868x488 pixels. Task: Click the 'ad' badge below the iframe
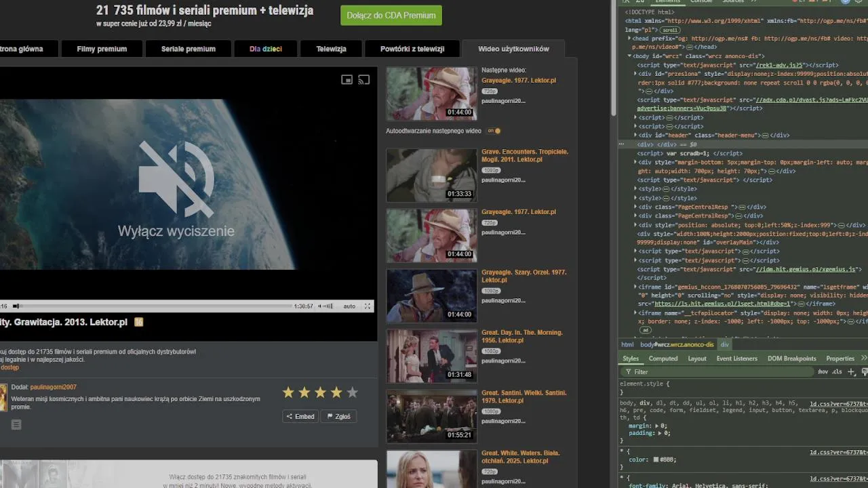tap(646, 330)
